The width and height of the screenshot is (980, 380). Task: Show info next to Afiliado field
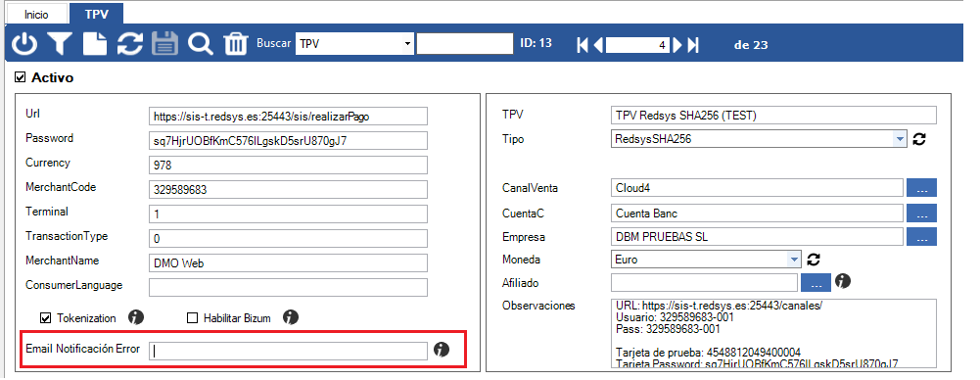pos(843,281)
